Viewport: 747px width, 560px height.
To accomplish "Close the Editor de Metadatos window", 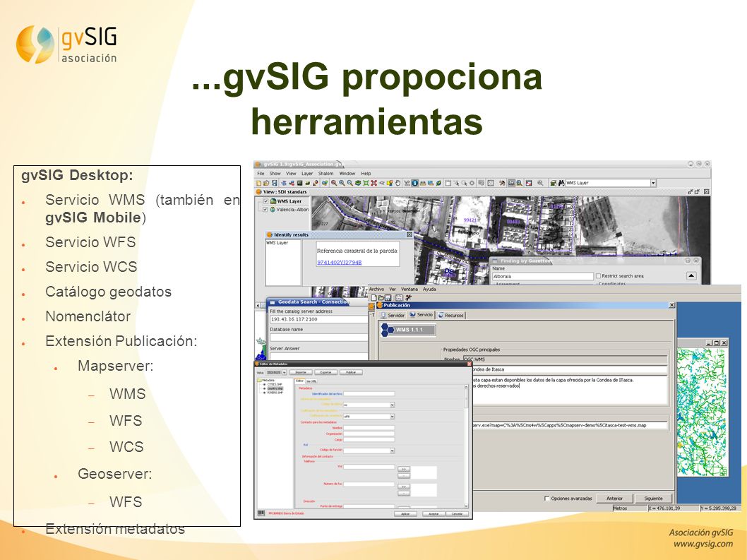I will [x=470, y=364].
